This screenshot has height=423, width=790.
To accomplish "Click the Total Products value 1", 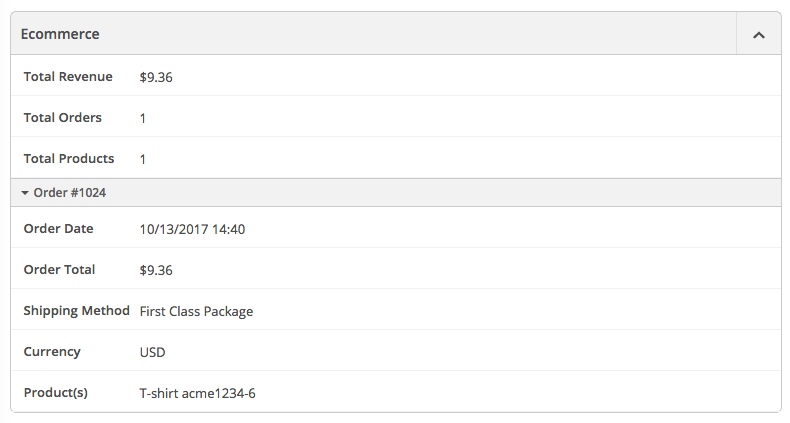I will [143, 159].
